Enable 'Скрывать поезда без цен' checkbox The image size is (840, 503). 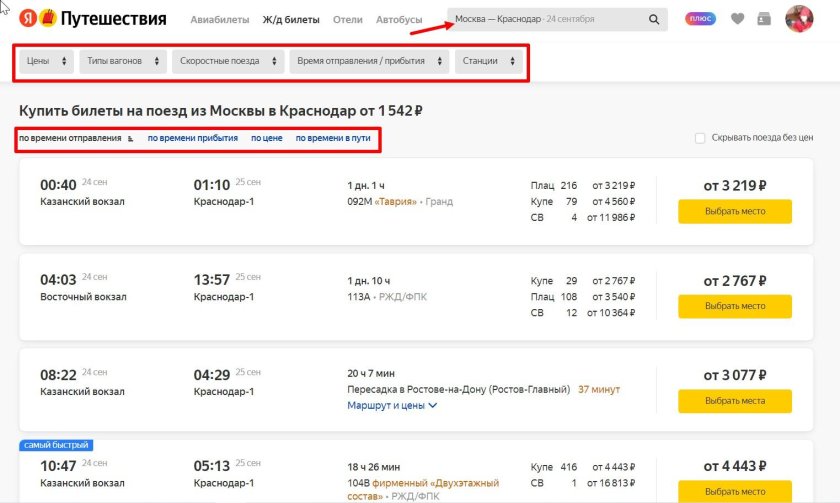[700, 138]
